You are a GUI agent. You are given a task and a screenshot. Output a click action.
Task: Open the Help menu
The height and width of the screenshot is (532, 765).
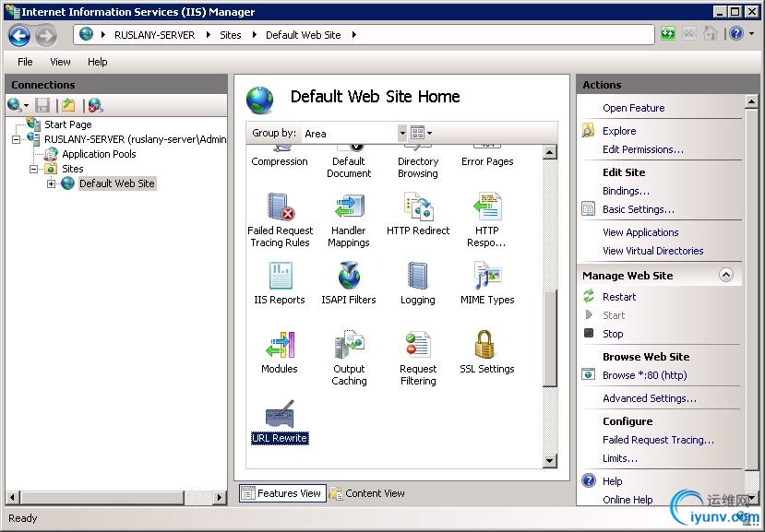(x=98, y=62)
